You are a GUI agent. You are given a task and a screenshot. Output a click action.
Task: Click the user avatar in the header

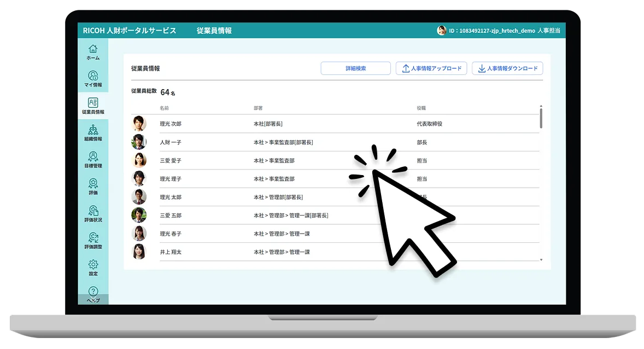click(x=442, y=31)
